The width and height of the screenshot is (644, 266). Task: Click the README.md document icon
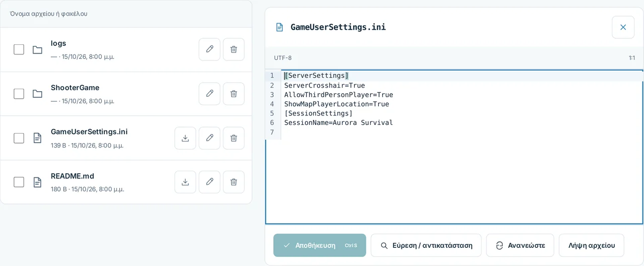pos(37,182)
